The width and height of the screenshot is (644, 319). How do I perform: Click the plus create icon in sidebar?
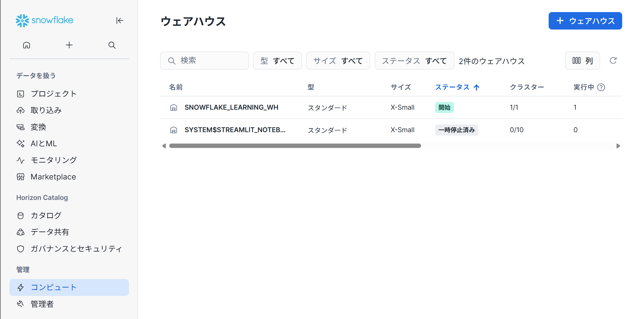coord(69,45)
